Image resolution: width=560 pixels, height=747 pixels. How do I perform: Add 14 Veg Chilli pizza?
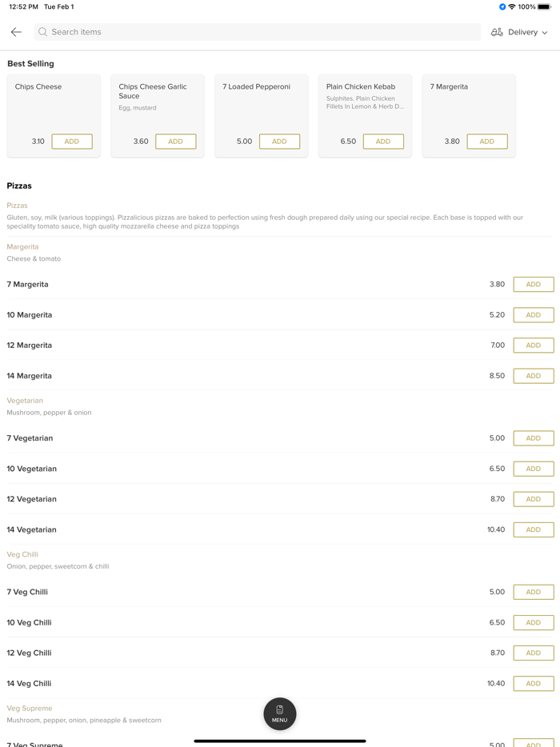click(534, 684)
